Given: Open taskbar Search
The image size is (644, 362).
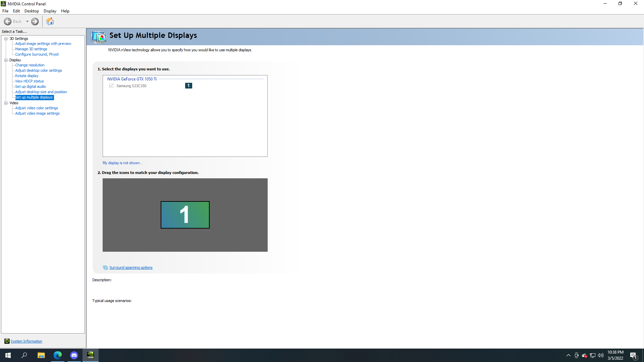Looking at the screenshot, I should pyautogui.click(x=24, y=355).
